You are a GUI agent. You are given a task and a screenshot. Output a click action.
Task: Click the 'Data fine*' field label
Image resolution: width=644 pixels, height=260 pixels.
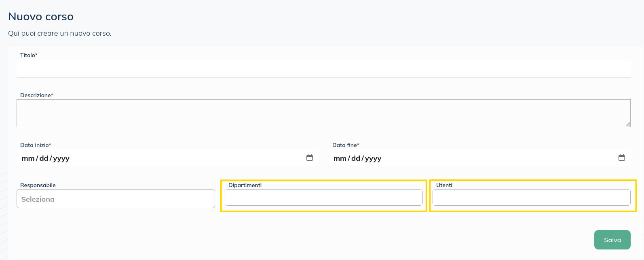[346, 145]
